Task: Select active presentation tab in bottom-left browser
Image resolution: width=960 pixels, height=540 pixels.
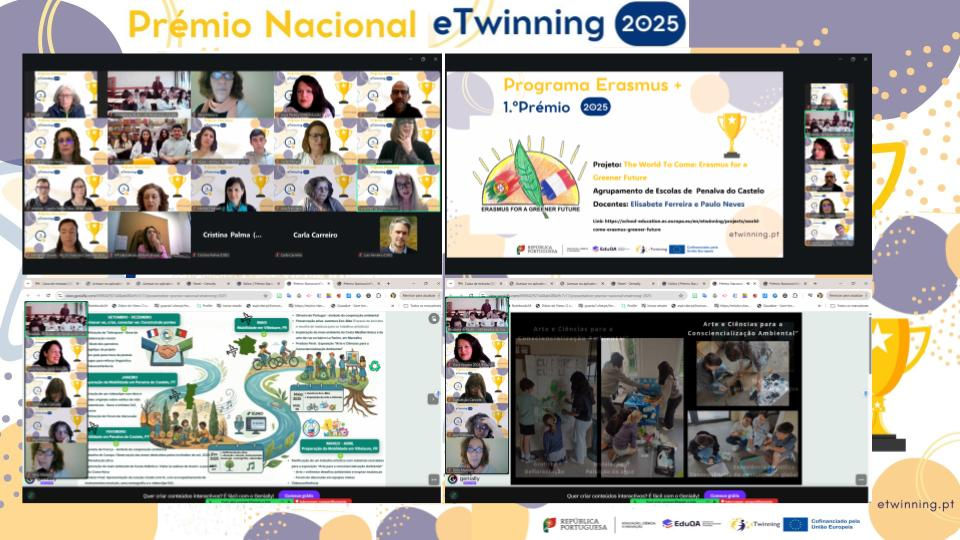Action: (x=310, y=283)
